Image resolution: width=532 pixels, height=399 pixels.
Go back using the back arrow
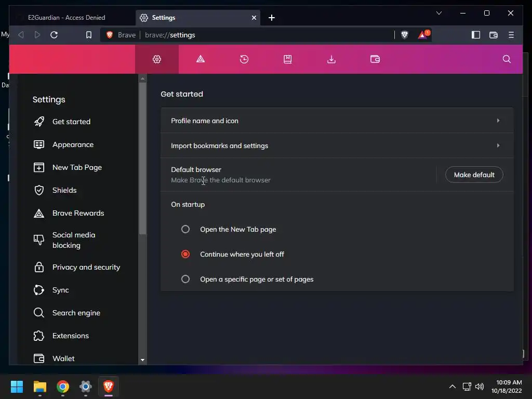(21, 35)
